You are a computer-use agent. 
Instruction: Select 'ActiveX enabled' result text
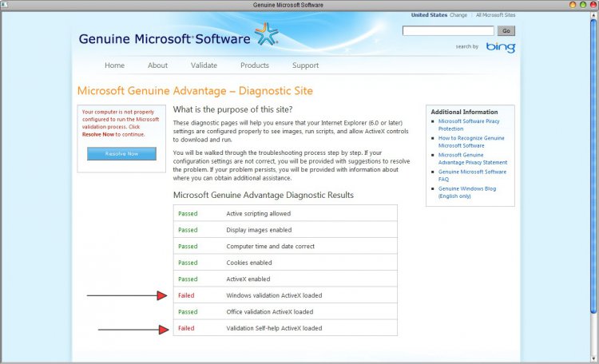point(248,279)
